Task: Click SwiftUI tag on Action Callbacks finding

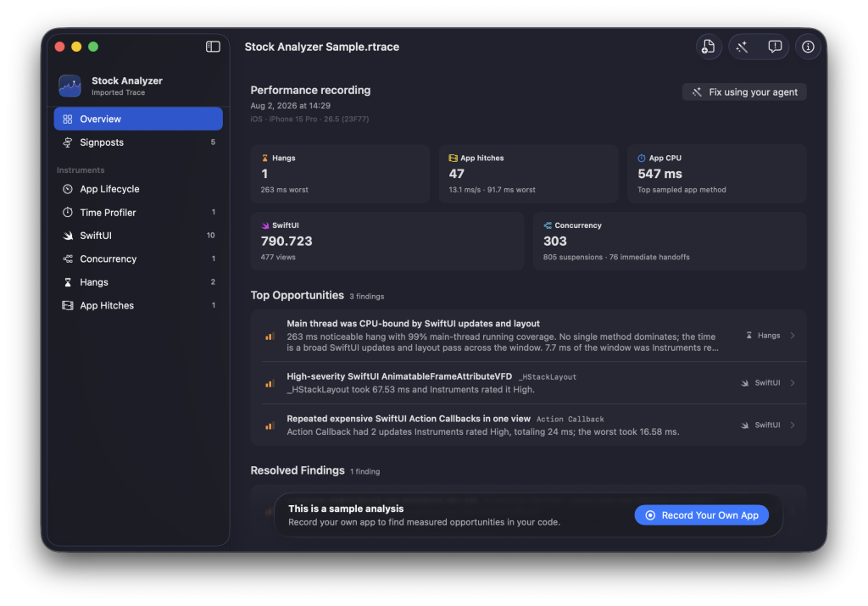Action: click(x=760, y=425)
